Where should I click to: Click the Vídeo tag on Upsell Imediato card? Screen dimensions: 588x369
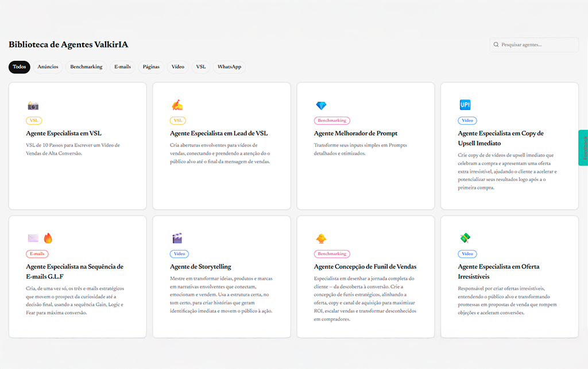pyautogui.click(x=467, y=121)
